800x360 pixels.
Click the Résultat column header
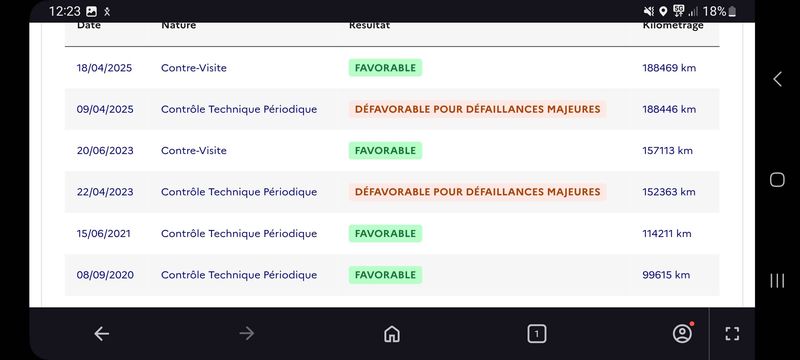369,25
